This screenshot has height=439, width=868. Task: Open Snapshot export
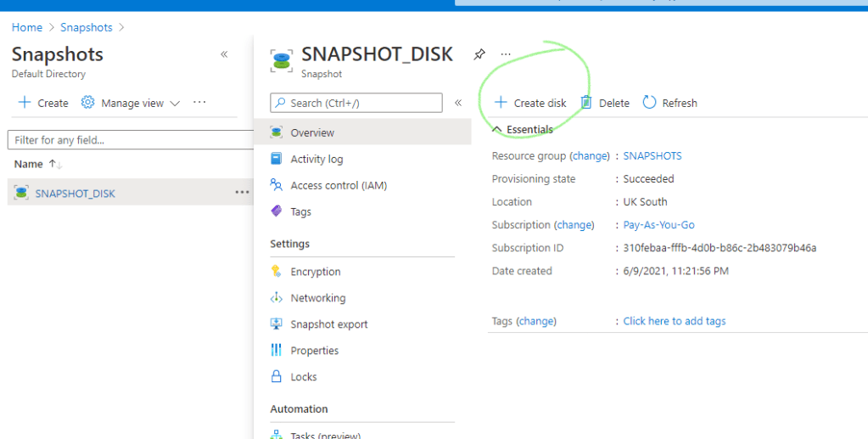[x=328, y=324]
